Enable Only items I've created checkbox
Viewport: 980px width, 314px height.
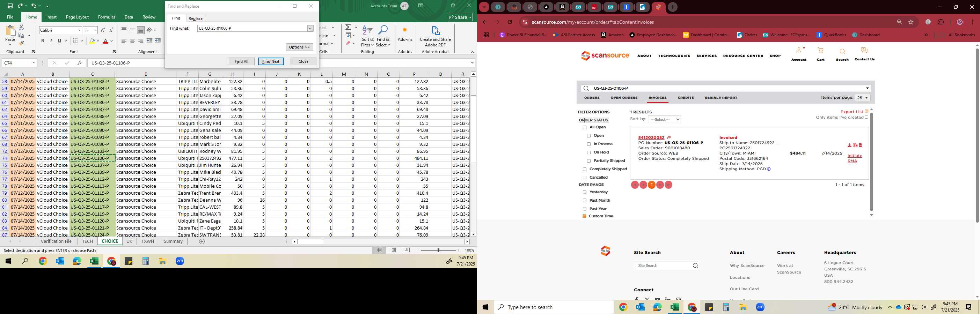click(x=866, y=117)
